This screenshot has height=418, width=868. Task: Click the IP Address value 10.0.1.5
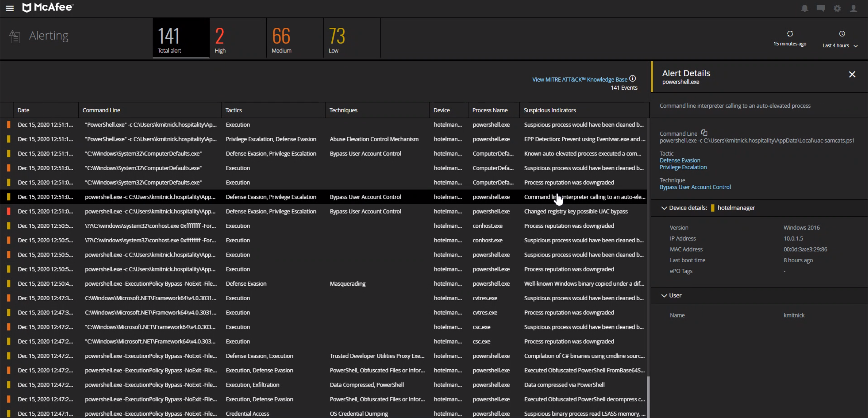793,239
